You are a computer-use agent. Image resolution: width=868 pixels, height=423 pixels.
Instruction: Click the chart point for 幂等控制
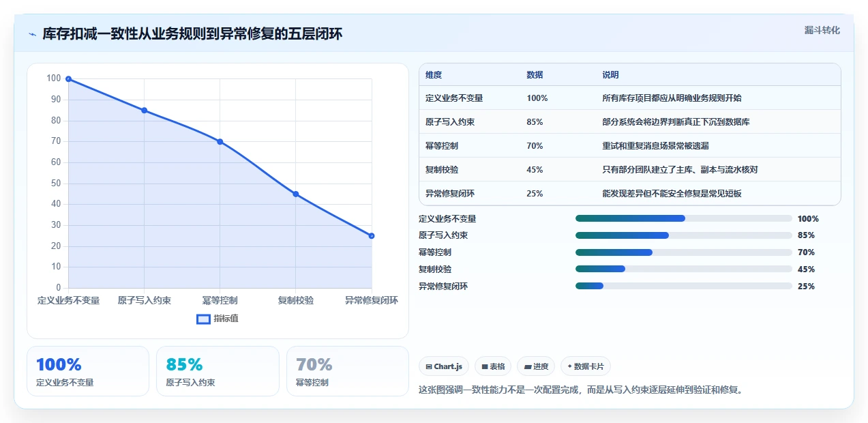point(220,142)
